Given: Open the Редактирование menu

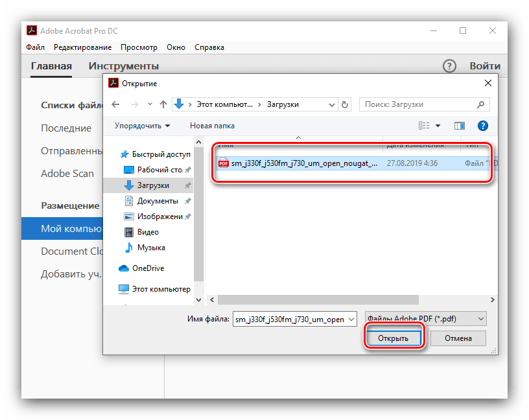Looking at the screenshot, I should pos(82,47).
